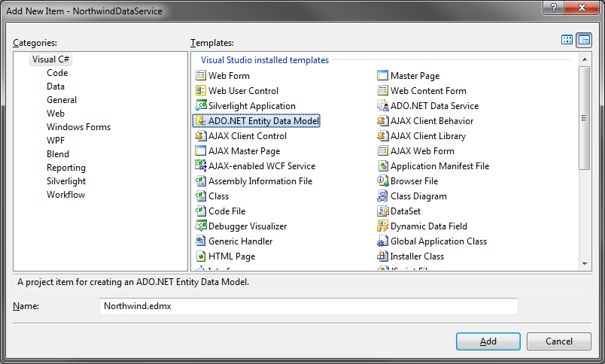Click the Dynamic Data Field icon

click(382, 226)
